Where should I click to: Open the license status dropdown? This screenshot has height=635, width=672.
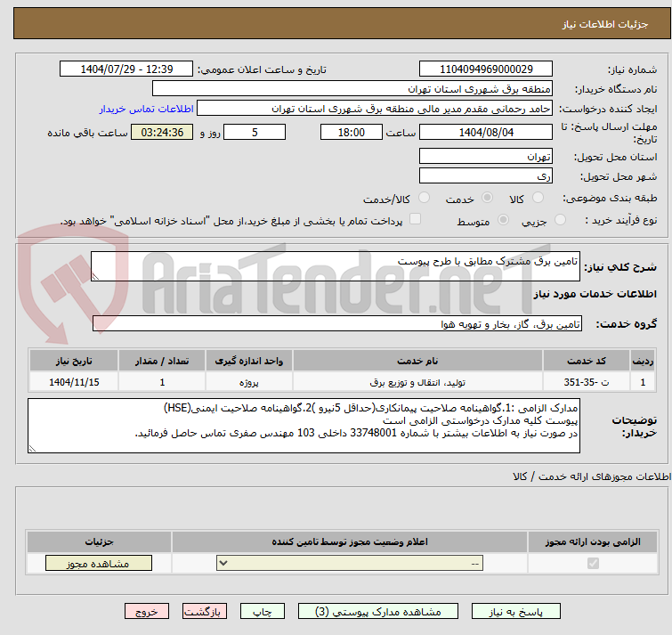coord(350,563)
